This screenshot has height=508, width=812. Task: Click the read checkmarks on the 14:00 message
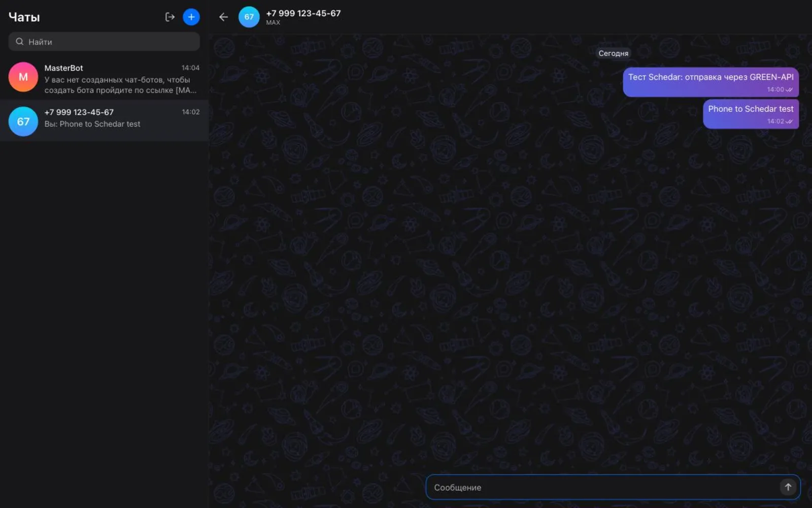(789, 90)
